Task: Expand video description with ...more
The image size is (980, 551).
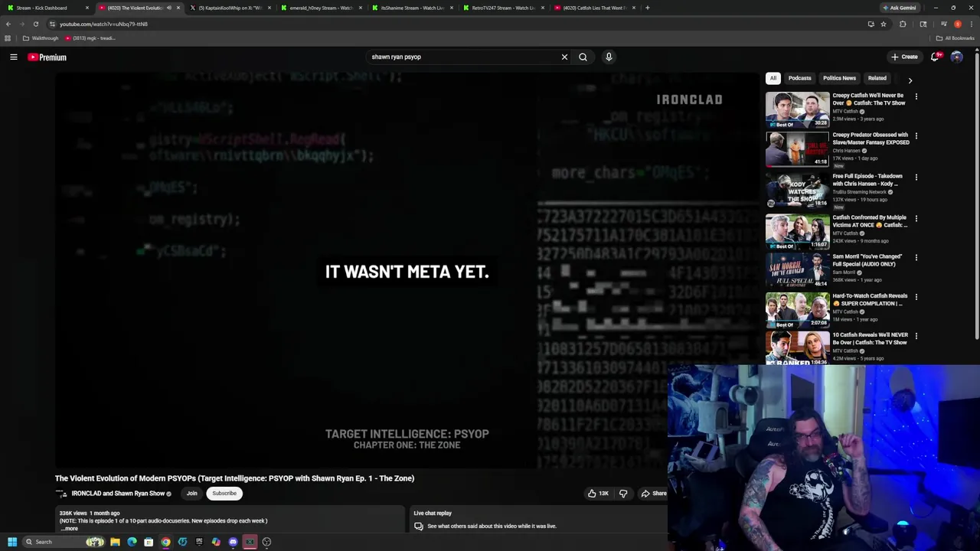Action: click(x=69, y=529)
